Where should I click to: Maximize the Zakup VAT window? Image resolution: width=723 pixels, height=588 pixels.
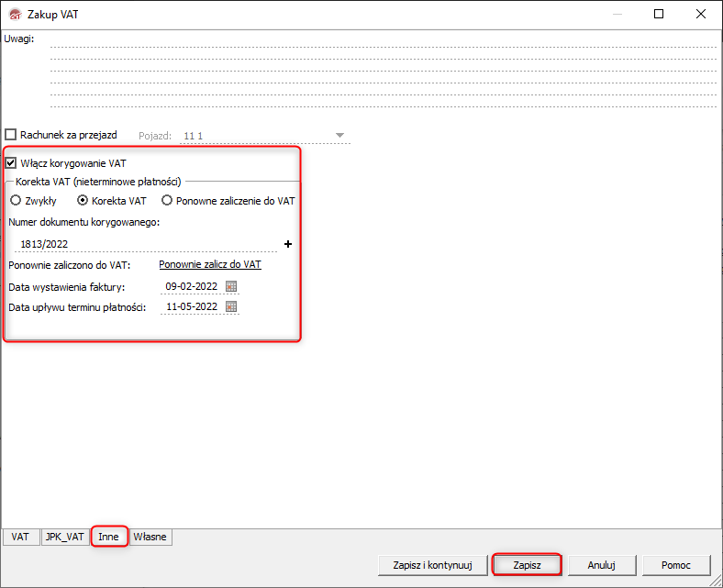659,15
